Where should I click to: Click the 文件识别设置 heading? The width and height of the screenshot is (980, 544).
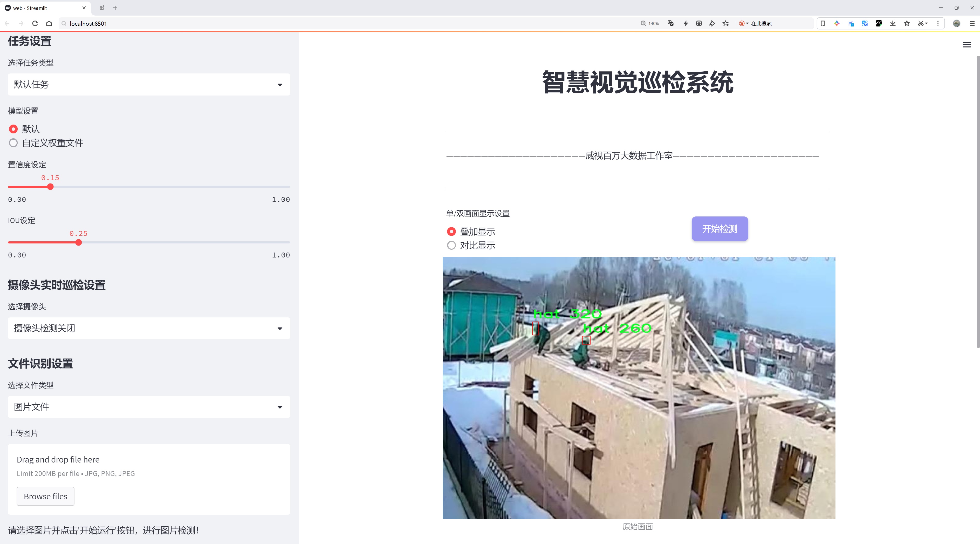coord(40,363)
